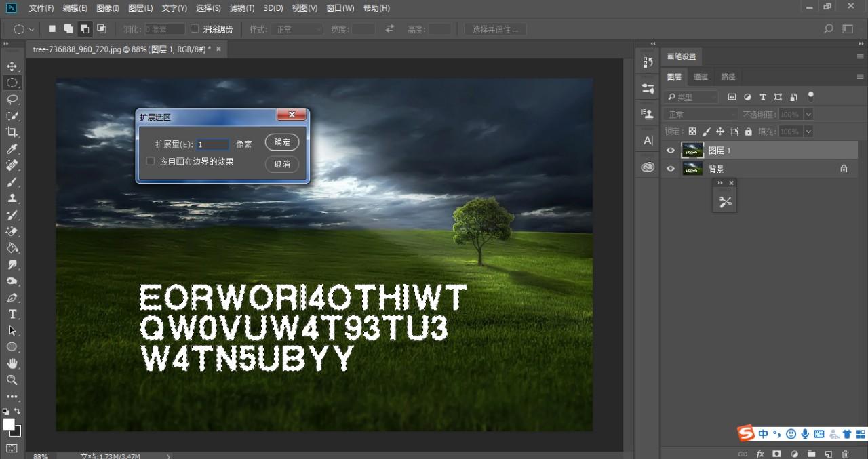Toggle Quick Mask mode

click(x=12, y=448)
